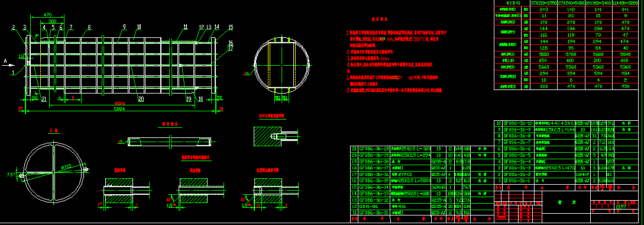
Task: Select callout number 21 under the assembly view
Action: tap(44, 99)
